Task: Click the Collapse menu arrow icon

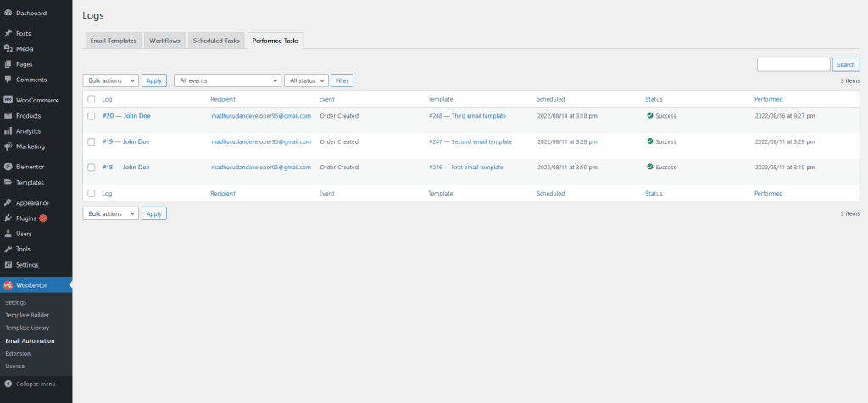Action: click(x=8, y=384)
